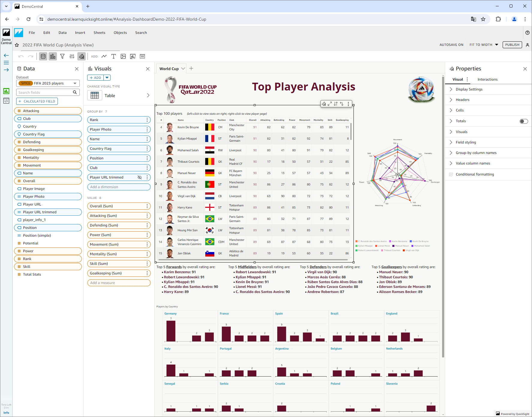This screenshot has width=532, height=417.
Task: Open the Sheets menu
Action: click(x=99, y=33)
